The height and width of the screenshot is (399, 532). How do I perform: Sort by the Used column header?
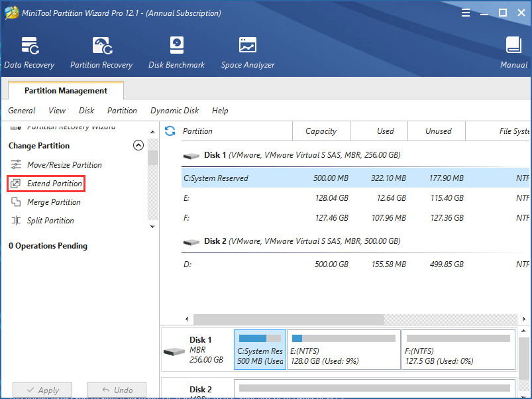coord(379,131)
